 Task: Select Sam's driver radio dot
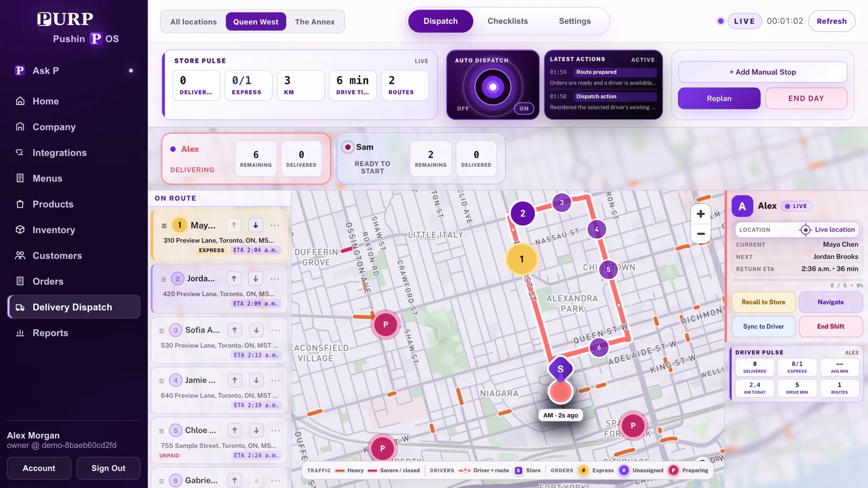tap(348, 147)
